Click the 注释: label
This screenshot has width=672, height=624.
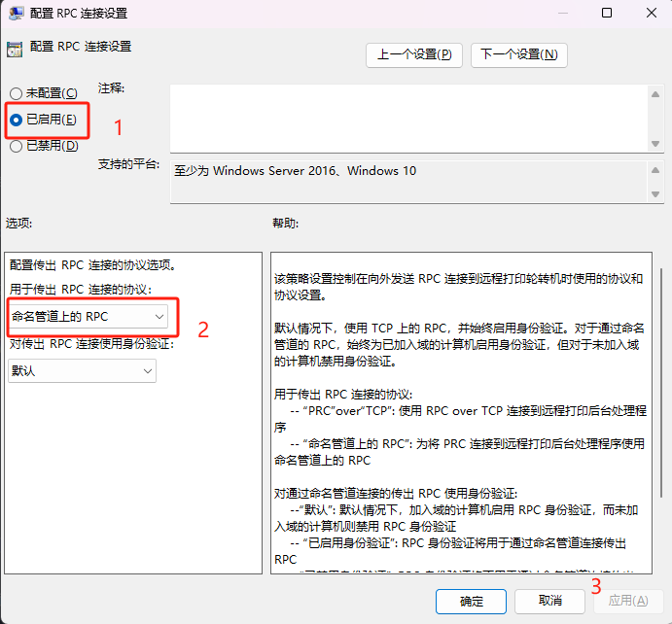111,88
